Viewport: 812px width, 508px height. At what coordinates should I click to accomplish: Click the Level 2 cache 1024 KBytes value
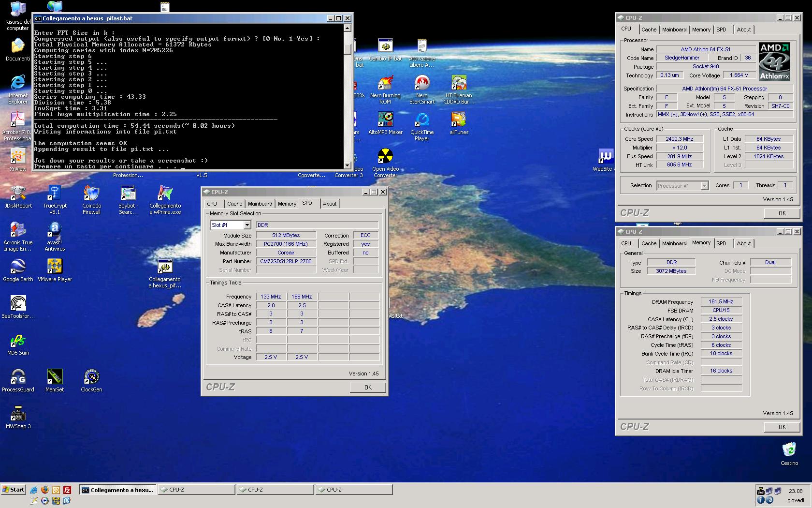[768, 156]
